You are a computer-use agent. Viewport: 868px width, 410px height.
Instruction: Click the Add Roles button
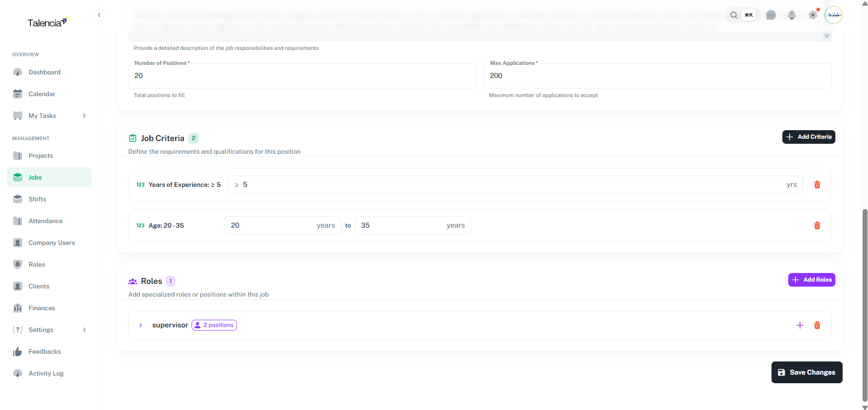point(811,280)
